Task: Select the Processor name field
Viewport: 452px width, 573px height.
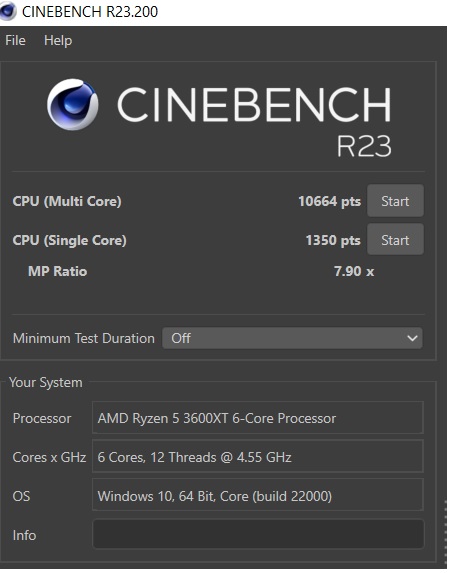Action: point(258,418)
